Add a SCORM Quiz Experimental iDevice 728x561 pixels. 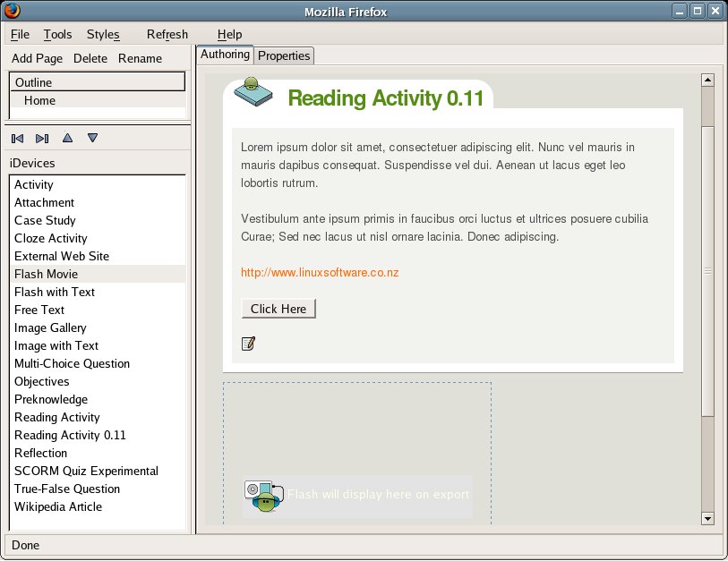tap(97, 471)
